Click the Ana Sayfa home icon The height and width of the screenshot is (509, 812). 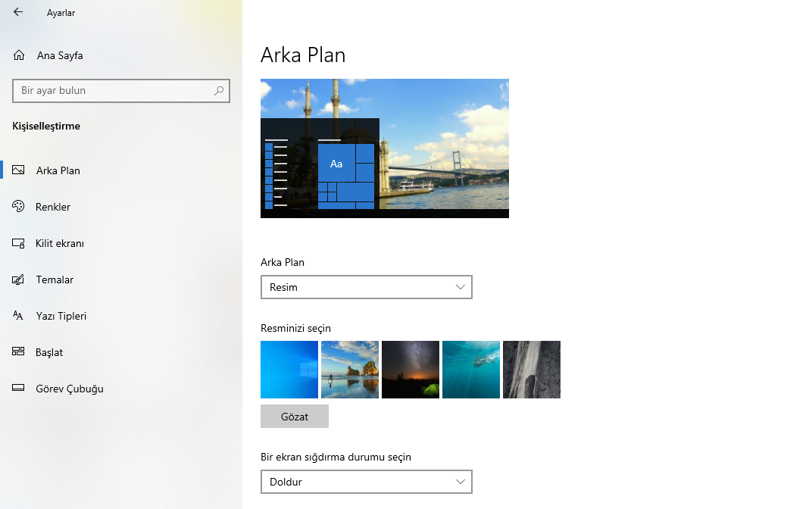19,55
